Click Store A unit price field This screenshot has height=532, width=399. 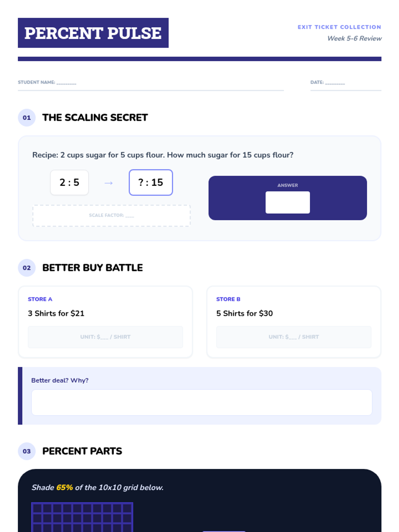tap(105, 337)
